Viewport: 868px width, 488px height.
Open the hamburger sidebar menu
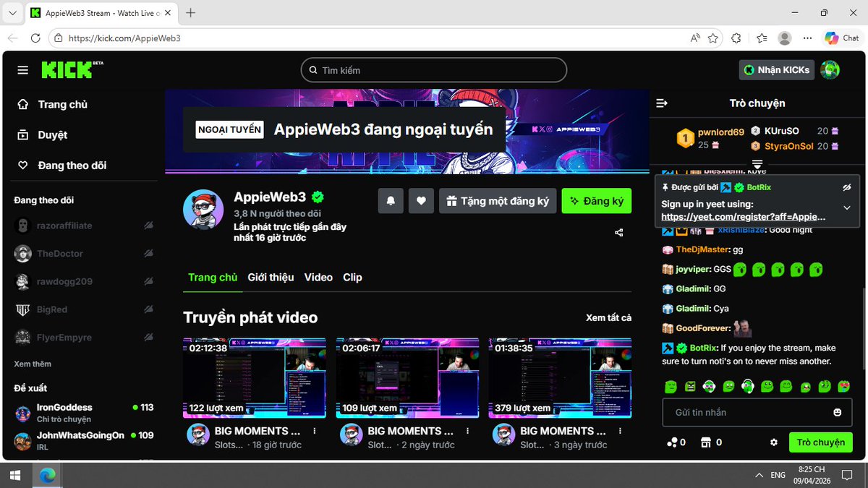tap(23, 70)
